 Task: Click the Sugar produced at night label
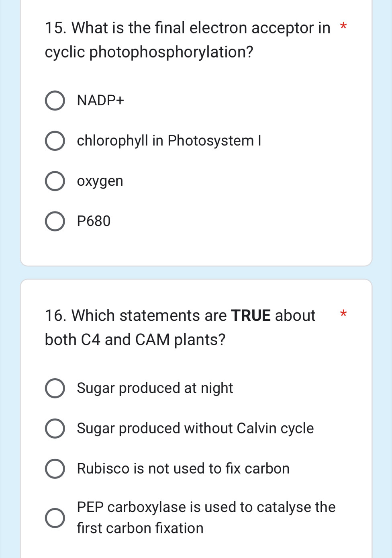tap(155, 388)
